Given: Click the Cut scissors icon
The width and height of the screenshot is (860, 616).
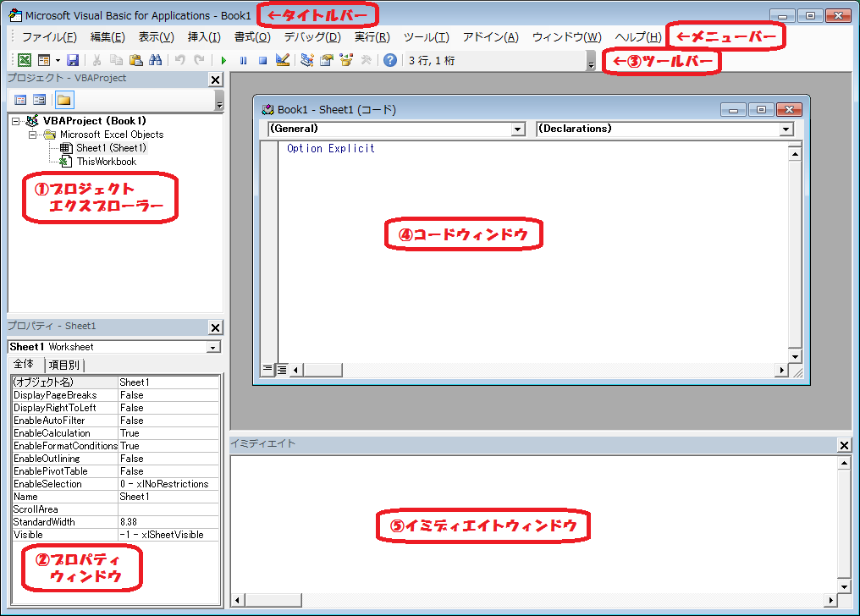Looking at the screenshot, I should click(97, 60).
